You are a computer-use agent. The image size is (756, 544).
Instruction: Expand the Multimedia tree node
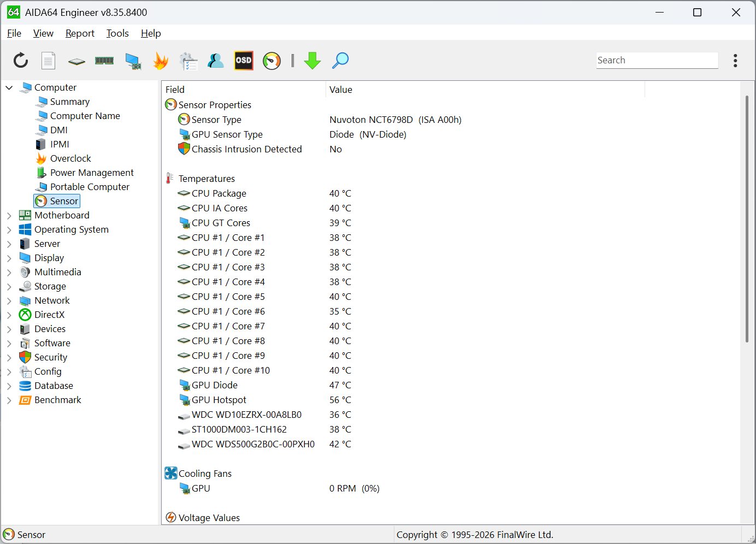point(9,273)
